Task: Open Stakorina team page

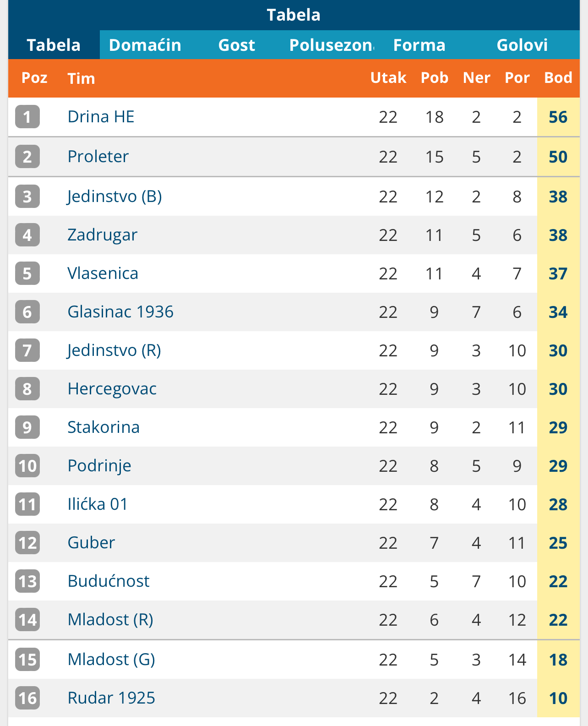Action: click(103, 427)
